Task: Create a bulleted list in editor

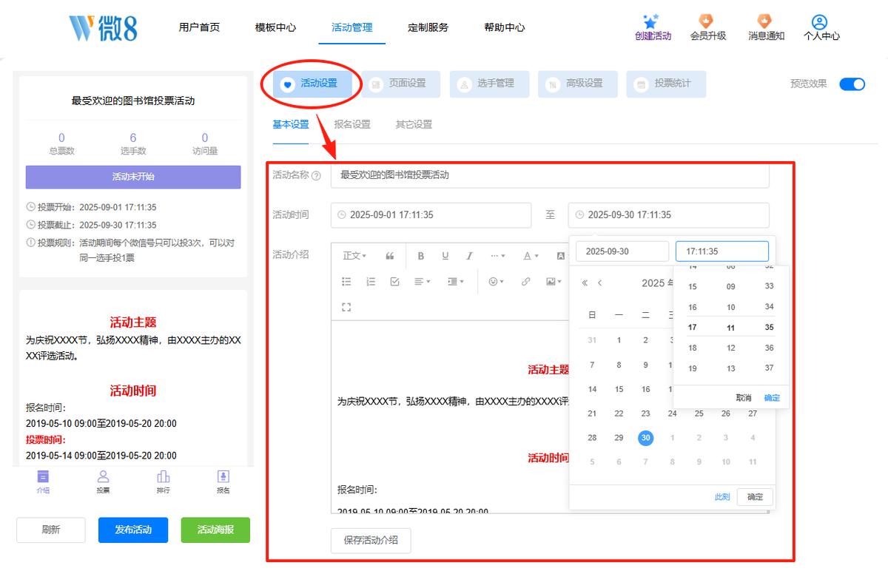Action: click(x=346, y=281)
